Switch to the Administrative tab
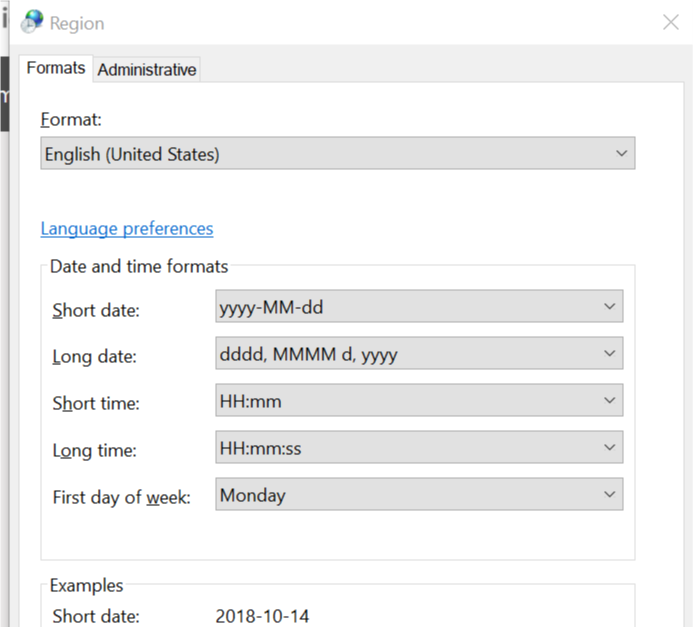 click(147, 69)
